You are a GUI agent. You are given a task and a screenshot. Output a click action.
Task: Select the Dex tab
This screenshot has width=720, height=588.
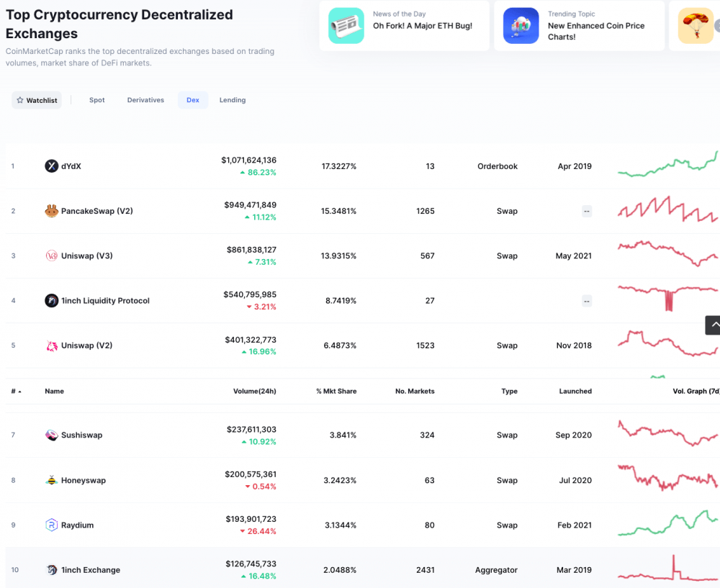coord(193,100)
